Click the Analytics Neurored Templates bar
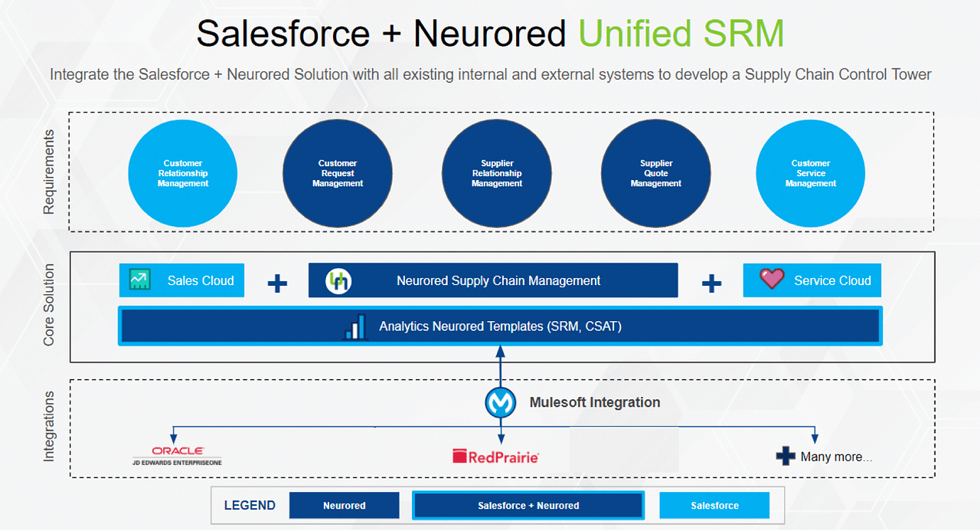 pos(499,326)
